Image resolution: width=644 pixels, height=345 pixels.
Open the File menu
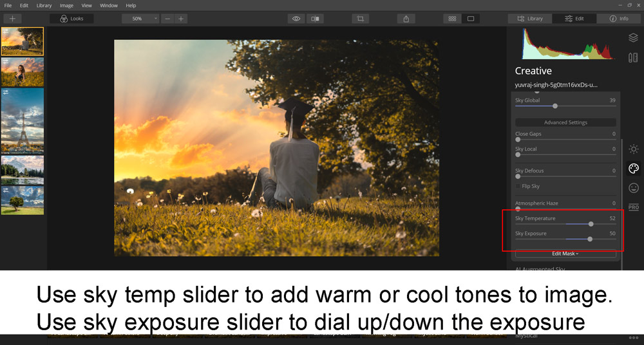[8, 5]
